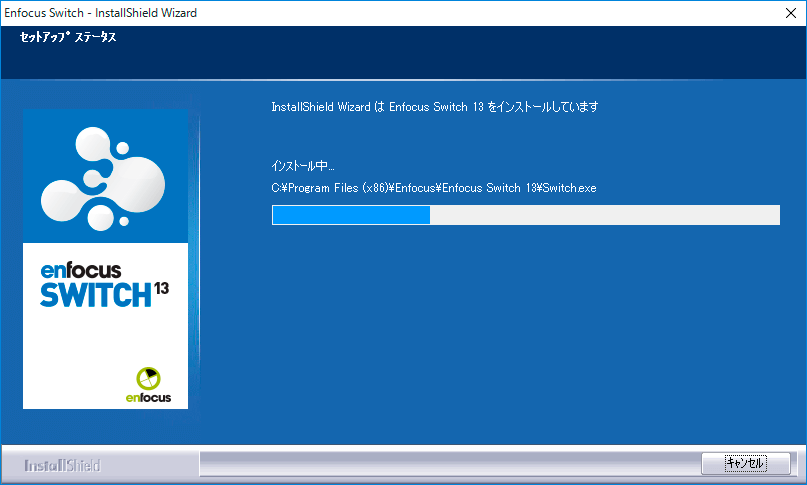Click the Switch.exe file path text
Screen dimensions: 807x485
(434, 188)
